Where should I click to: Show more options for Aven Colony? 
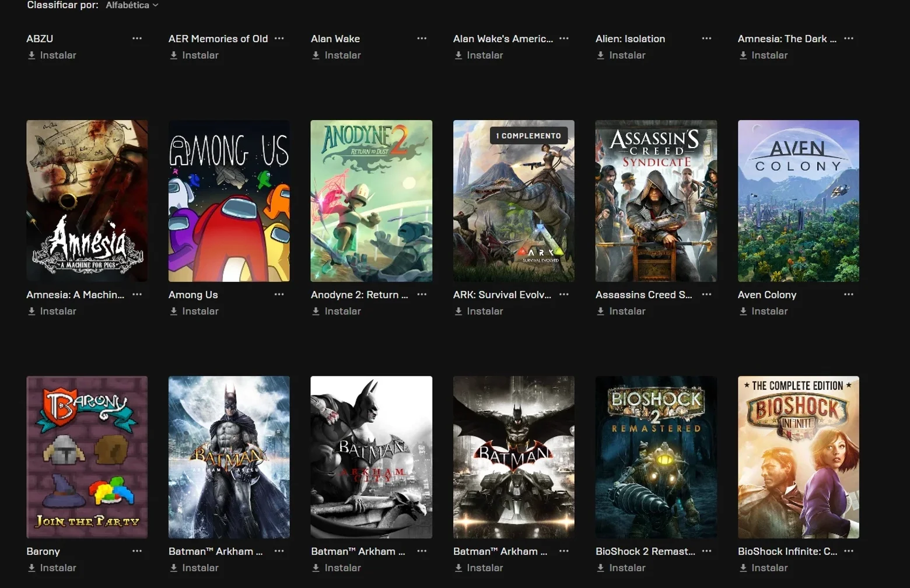pos(849,295)
